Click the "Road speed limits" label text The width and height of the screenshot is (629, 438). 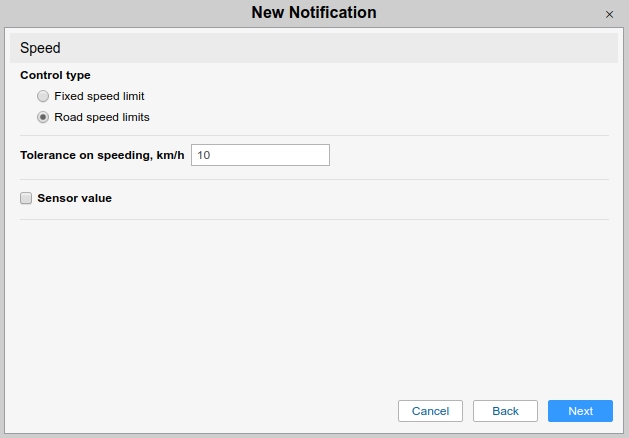102,117
